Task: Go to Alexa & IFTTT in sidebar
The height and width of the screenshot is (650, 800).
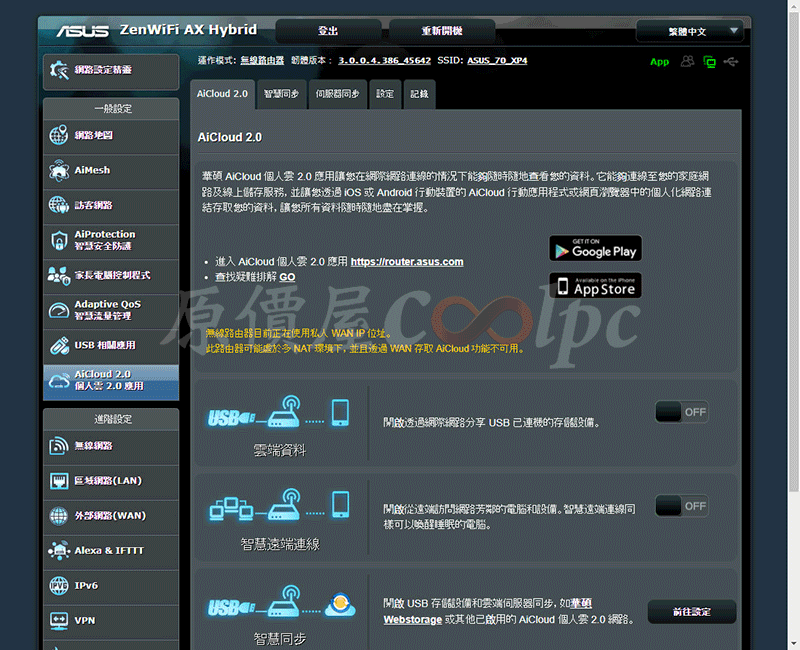Action: tap(111, 551)
